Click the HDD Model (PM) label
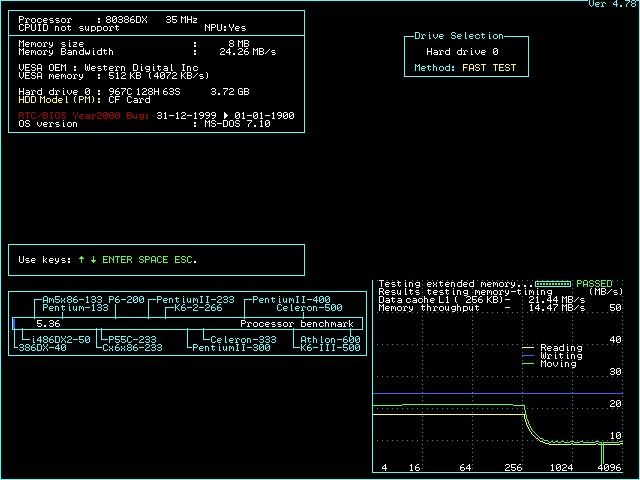Screen dimensions: 640x480 [x=60, y=100]
